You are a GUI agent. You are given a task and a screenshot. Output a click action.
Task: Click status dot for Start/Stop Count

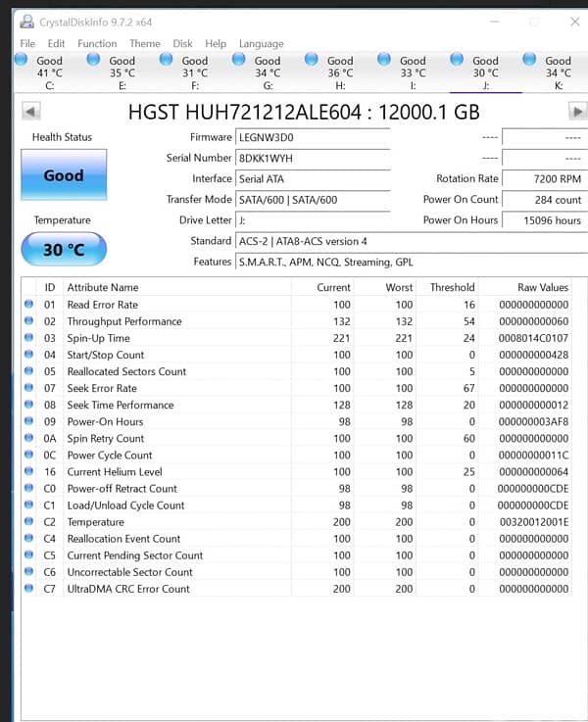28,354
